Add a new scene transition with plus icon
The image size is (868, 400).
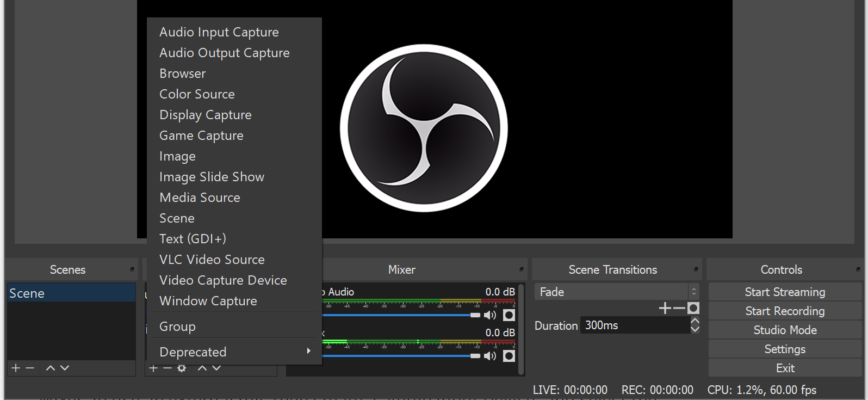click(665, 309)
